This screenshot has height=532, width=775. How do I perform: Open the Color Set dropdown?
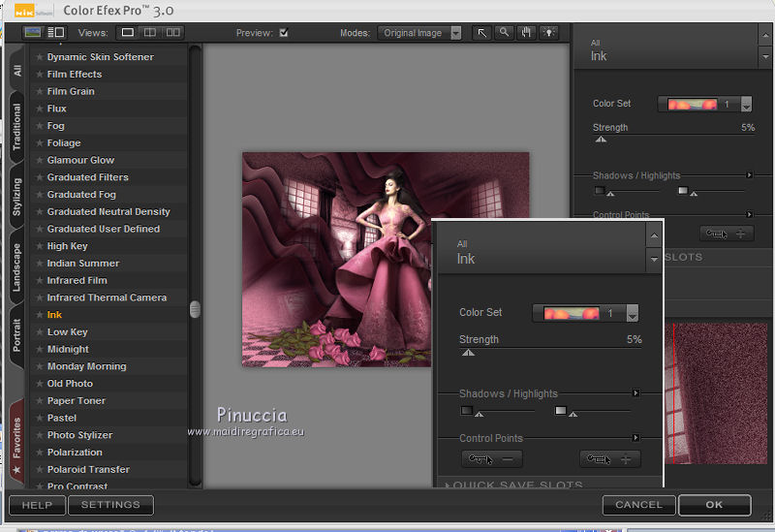tap(633, 314)
